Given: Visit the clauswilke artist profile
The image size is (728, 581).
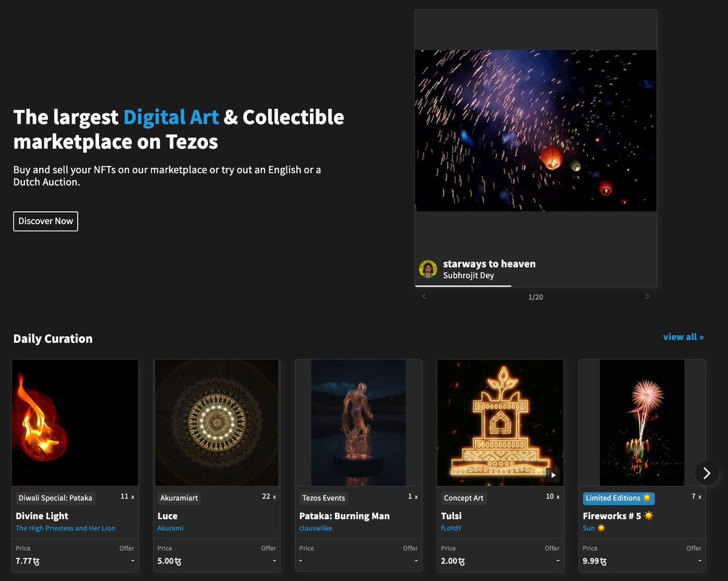Looking at the screenshot, I should click(315, 528).
